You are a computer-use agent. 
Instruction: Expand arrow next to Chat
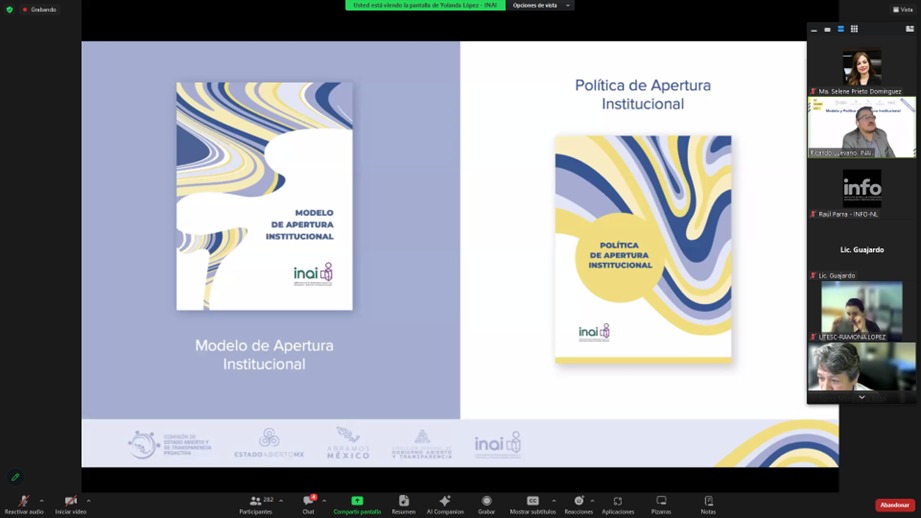[324, 501]
